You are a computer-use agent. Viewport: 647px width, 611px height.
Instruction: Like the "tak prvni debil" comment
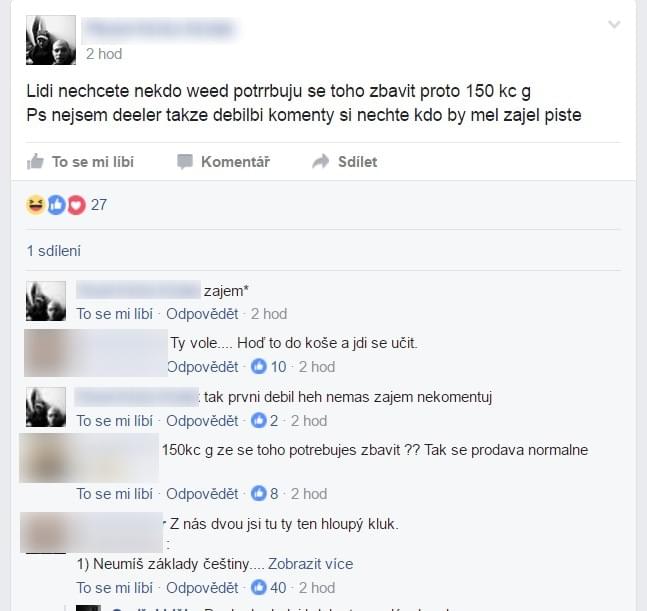coord(115,421)
